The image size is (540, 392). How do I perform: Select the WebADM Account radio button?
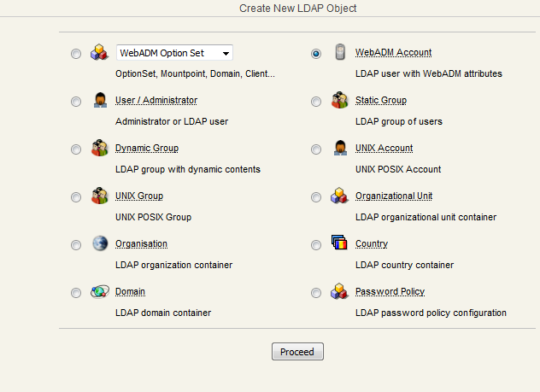tap(316, 54)
